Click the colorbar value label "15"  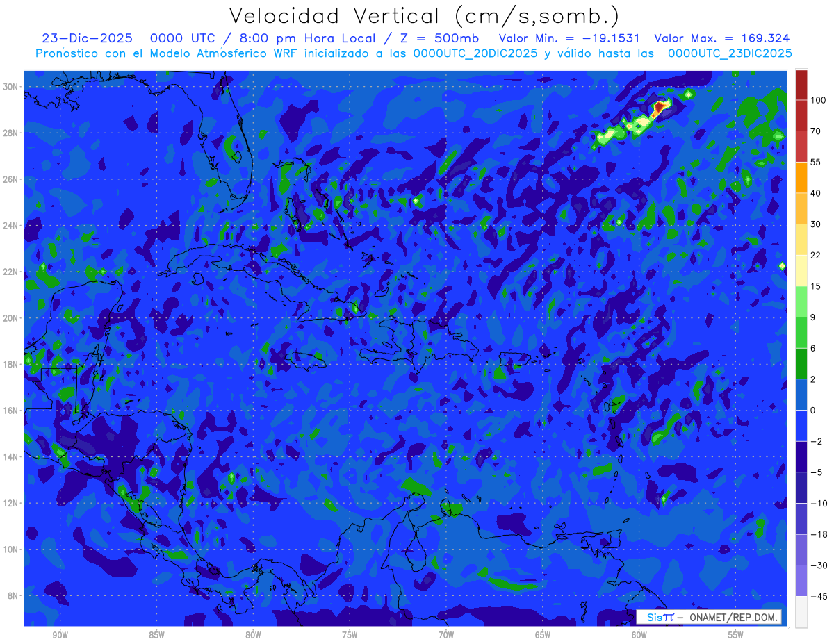coord(815,286)
